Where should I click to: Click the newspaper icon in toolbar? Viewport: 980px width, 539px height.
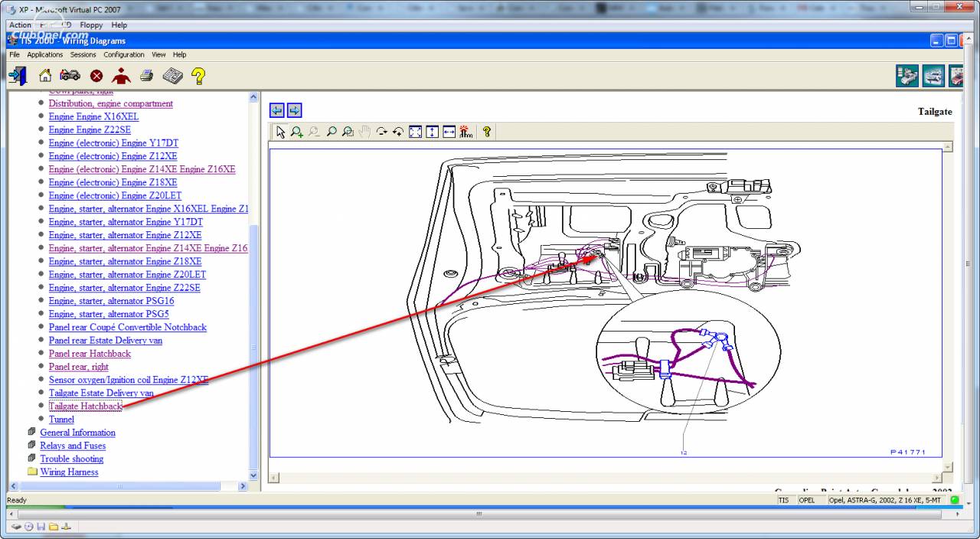pos(172,76)
